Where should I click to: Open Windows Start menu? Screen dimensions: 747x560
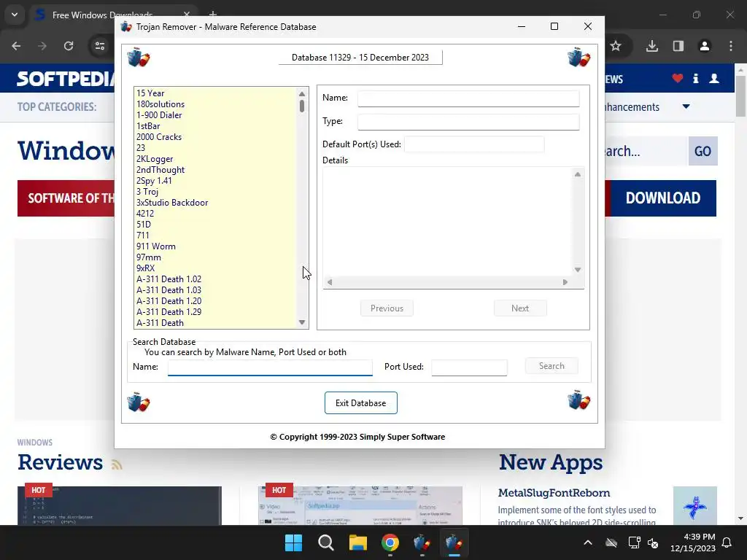pyautogui.click(x=293, y=542)
